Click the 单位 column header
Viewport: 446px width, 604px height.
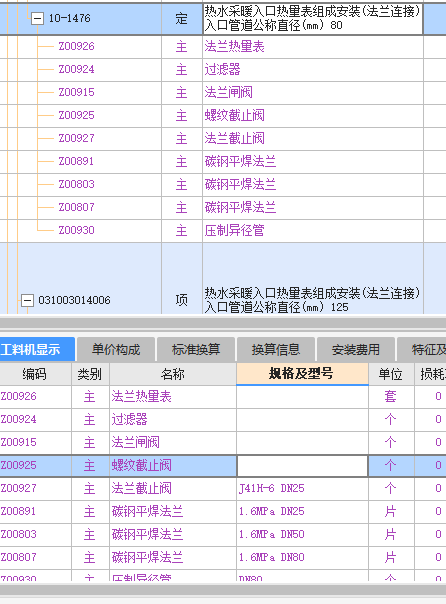391,374
